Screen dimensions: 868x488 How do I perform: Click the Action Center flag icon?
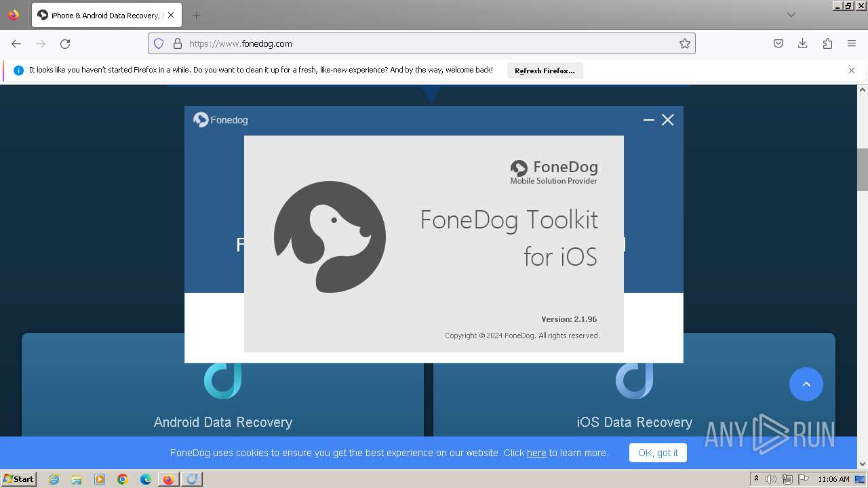pos(804,479)
